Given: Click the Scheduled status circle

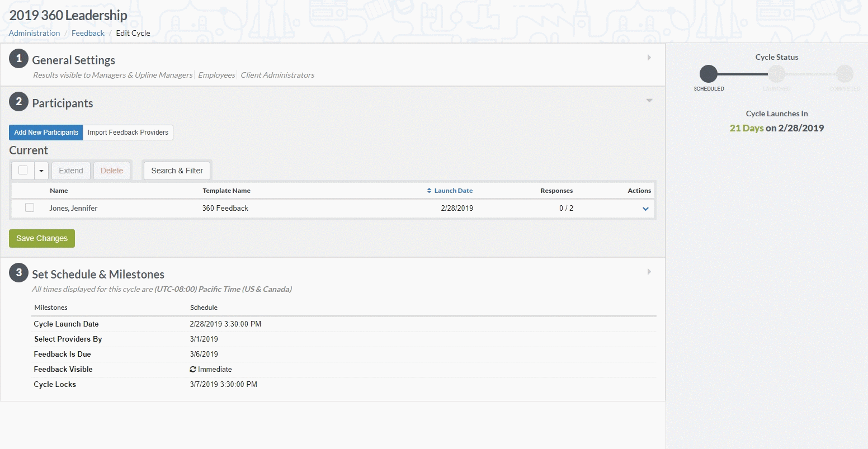Looking at the screenshot, I should click(709, 74).
